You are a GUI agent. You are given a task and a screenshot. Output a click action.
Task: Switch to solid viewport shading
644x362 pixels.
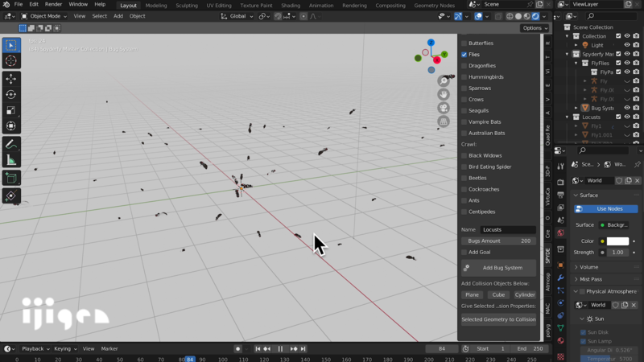click(x=518, y=16)
